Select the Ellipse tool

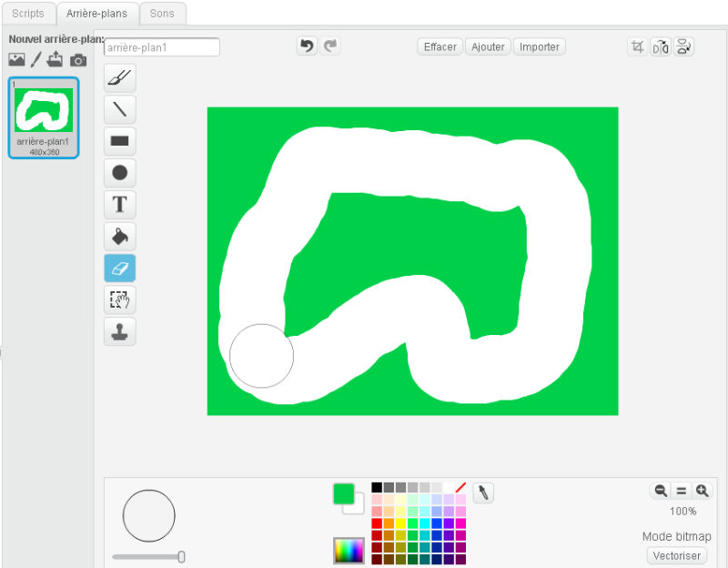tap(119, 172)
